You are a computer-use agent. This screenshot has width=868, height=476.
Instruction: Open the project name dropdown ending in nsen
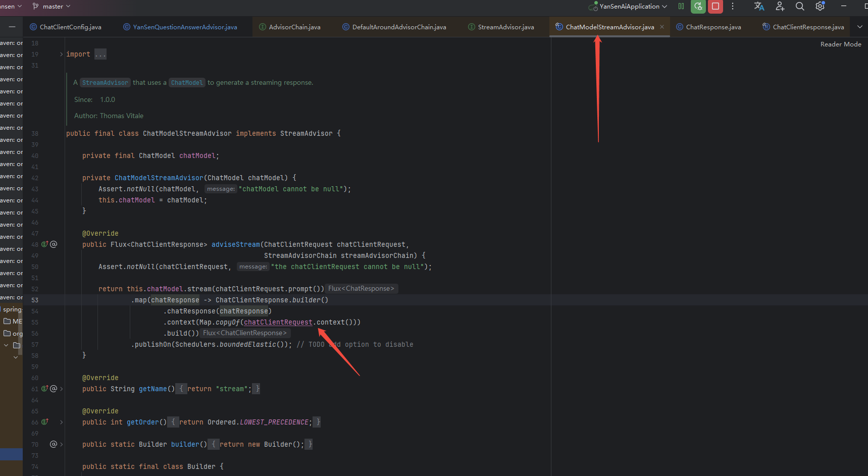pos(11,7)
